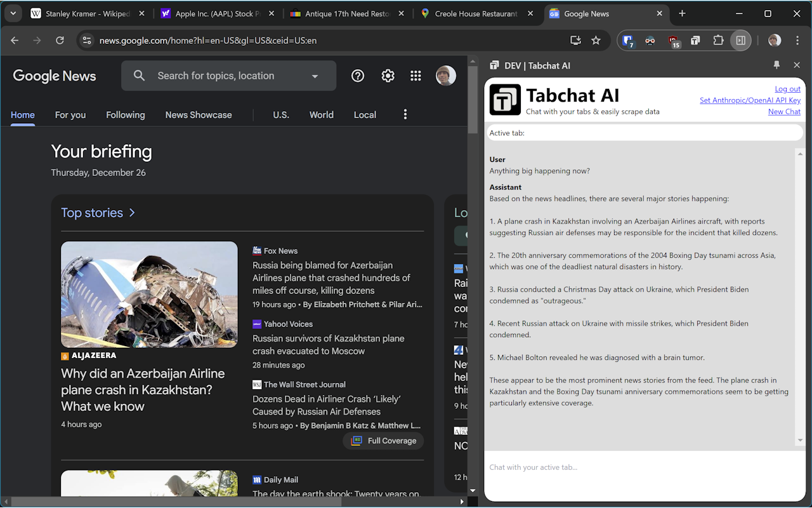This screenshot has height=508, width=812.
Task: Install app icon in address bar
Action: click(x=576, y=40)
